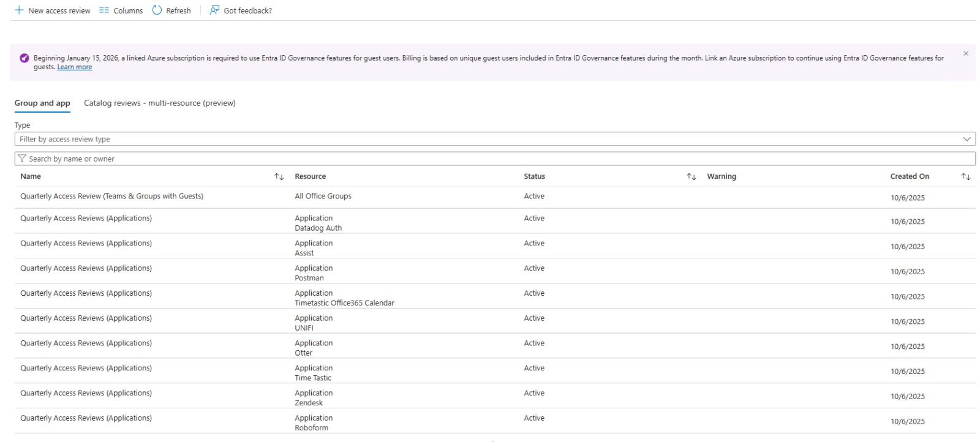Open the review for Datadog Auth application
The height and width of the screenshot is (442, 980).
click(x=86, y=219)
